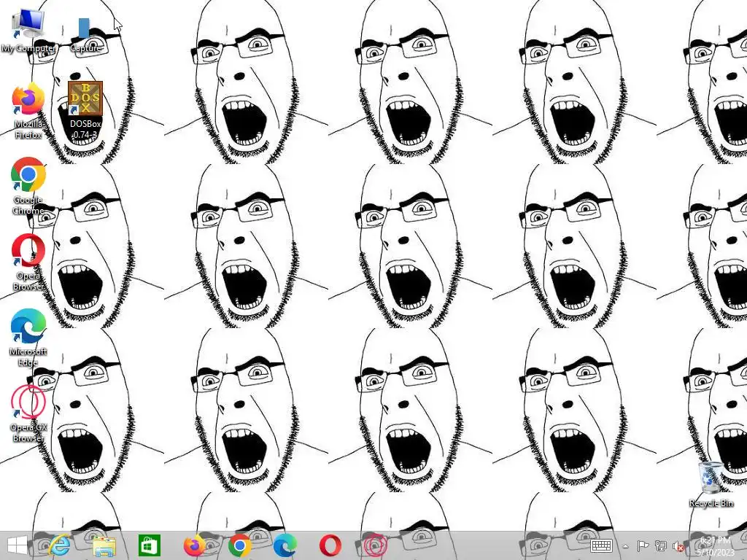Open My Computer desktop shortcut

[x=28, y=31]
